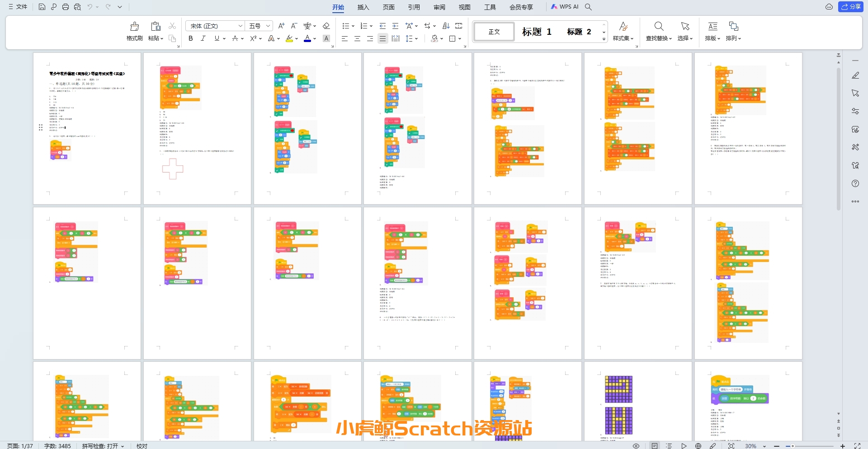Apply the 标题 2 style
The height and width of the screenshot is (449, 868).
(x=579, y=32)
